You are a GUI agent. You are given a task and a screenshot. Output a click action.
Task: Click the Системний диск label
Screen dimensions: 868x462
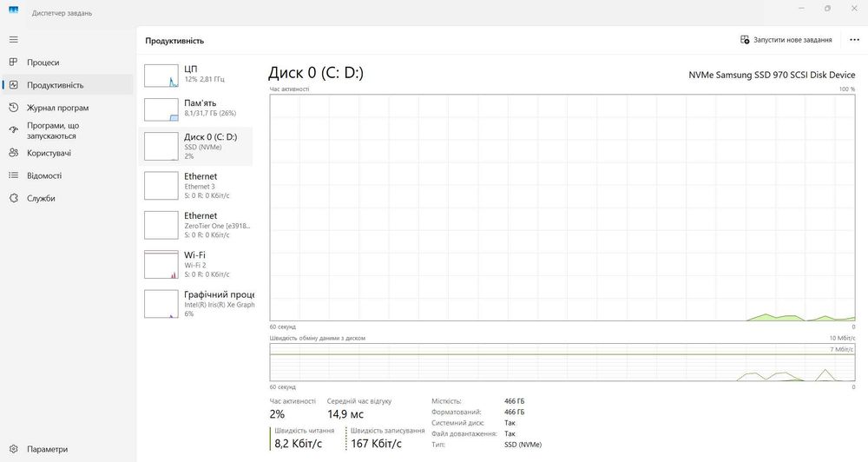457,423
